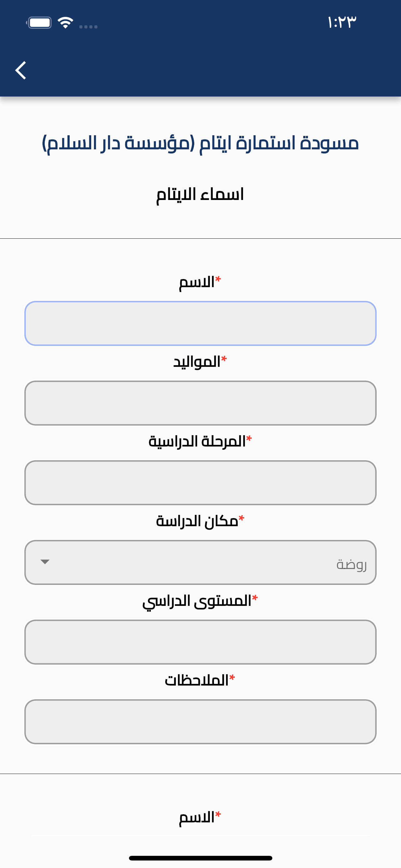Image resolution: width=401 pixels, height=868 pixels.
Task: Tap the second الاسم label at the bottom
Action: click(200, 818)
